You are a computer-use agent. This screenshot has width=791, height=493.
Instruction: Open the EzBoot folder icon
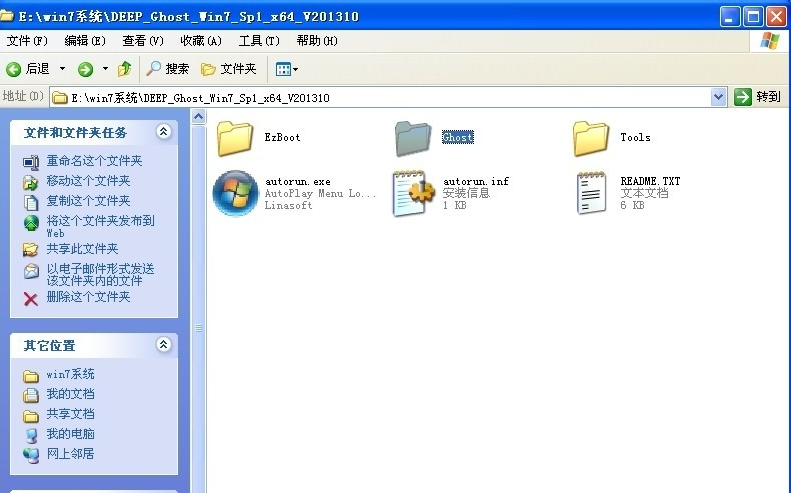click(235, 138)
